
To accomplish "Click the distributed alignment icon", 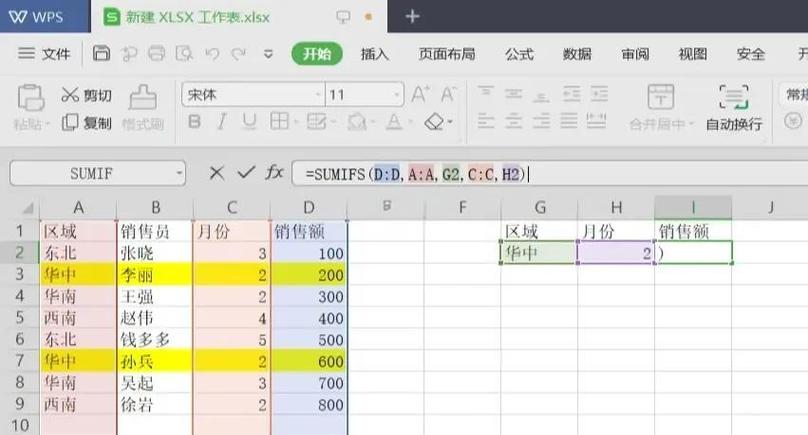I will click(x=596, y=121).
